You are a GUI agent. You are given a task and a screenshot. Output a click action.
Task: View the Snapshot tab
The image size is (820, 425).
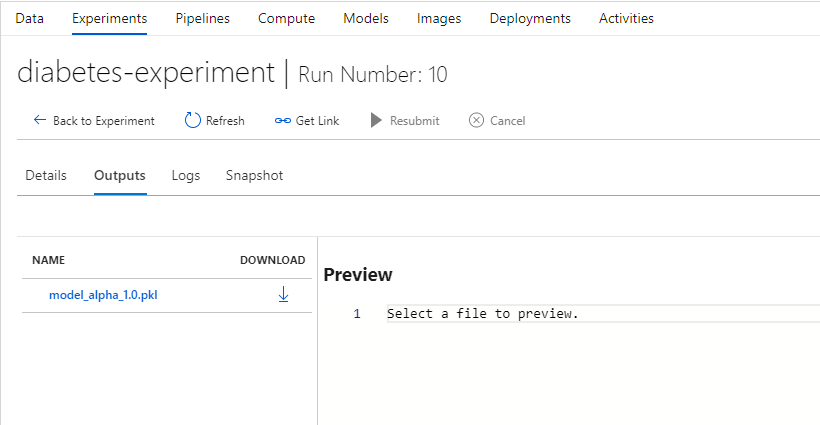254,175
